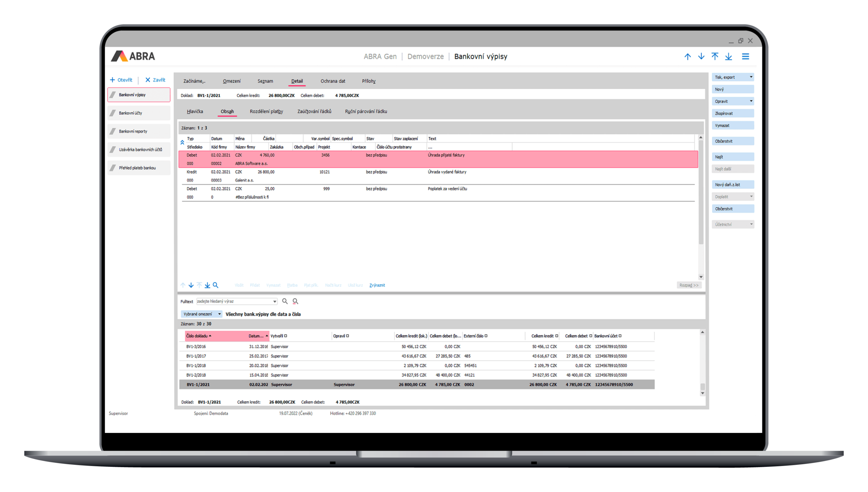The image size is (868, 492).
Task: Open Přehled plateb bankou in sidebar
Action: 139,168
